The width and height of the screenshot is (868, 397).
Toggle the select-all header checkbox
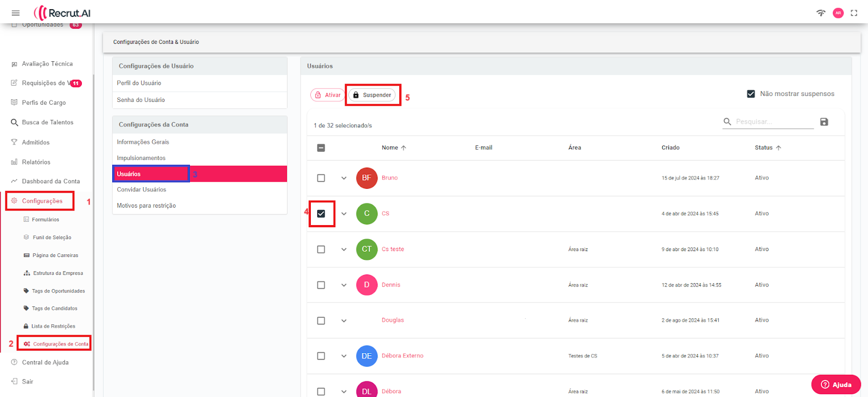pyautogui.click(x=321, y=148)
